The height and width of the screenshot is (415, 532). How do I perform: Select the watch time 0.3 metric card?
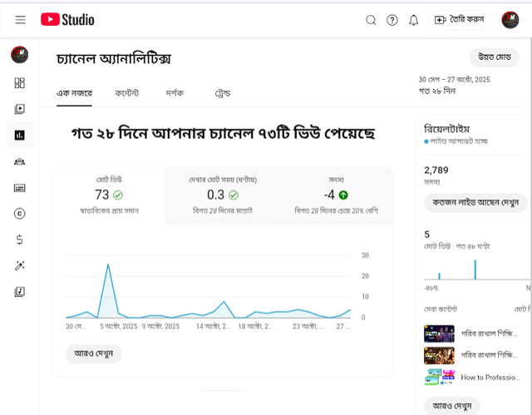pyautogui.click(x=223, y=195)
